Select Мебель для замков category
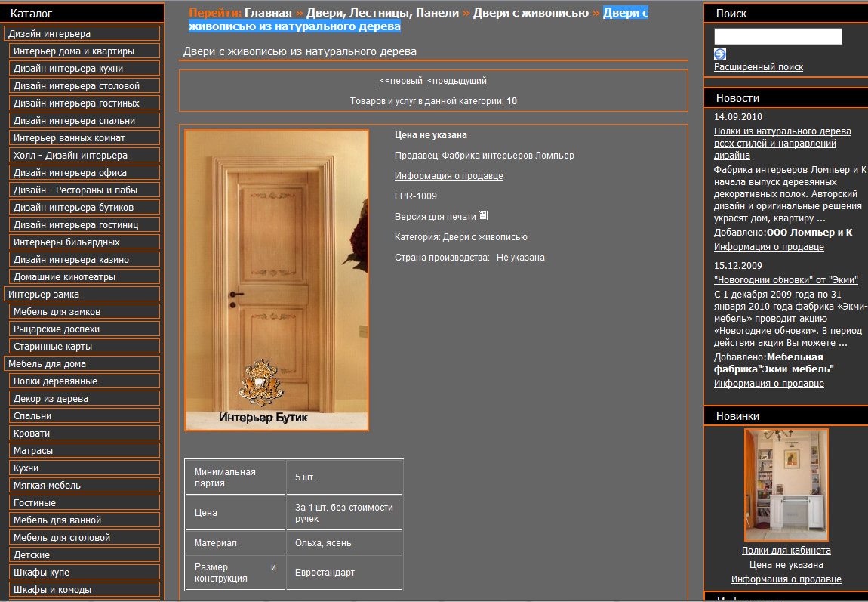 [x=84, y=311]
